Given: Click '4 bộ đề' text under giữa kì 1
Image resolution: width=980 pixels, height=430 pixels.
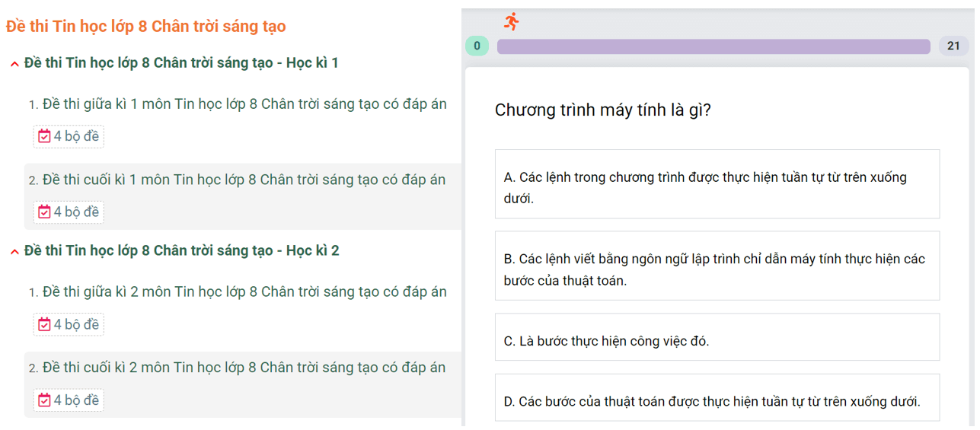Looking at the screenshot, I should [76, 137].
